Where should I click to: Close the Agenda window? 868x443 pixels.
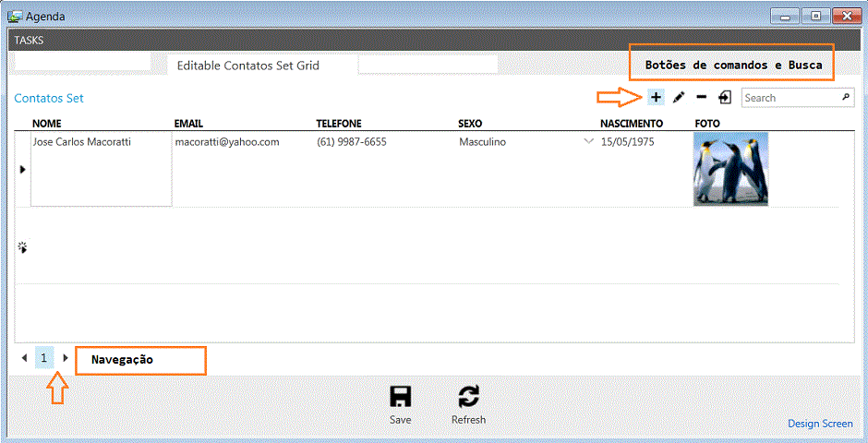tap(846, 16)
